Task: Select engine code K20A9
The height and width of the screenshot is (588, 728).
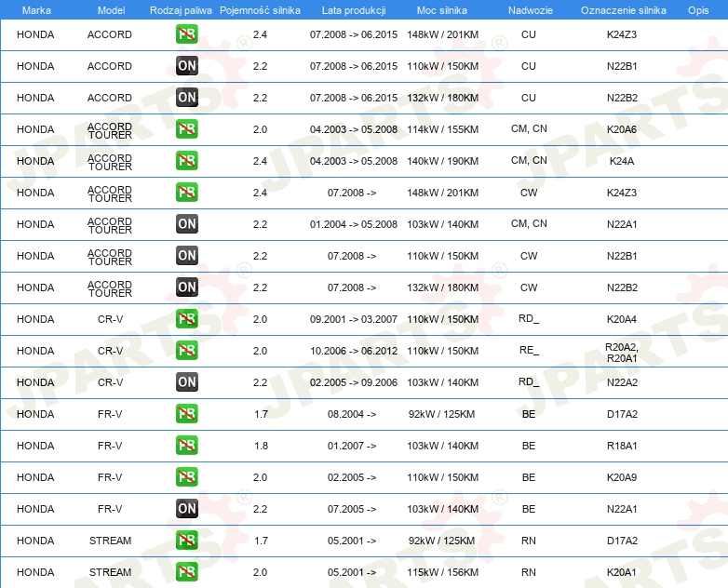Action: [622, 477]
